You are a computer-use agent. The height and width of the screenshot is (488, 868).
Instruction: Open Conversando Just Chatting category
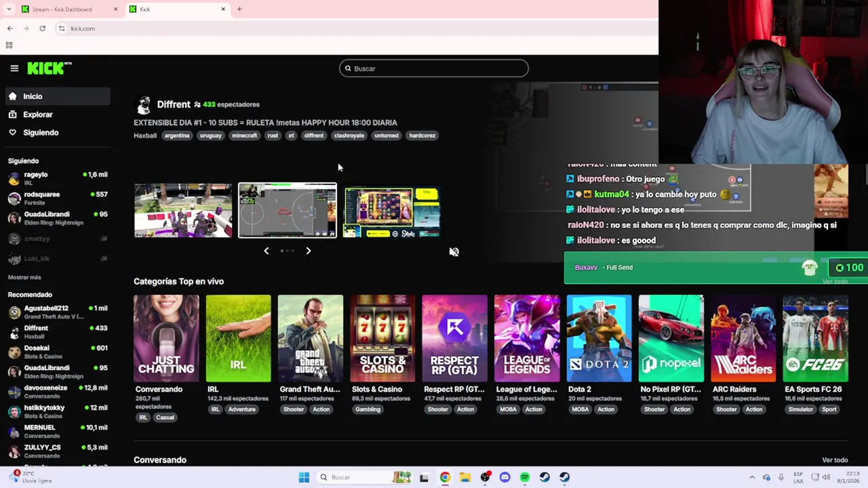point(166,338)
